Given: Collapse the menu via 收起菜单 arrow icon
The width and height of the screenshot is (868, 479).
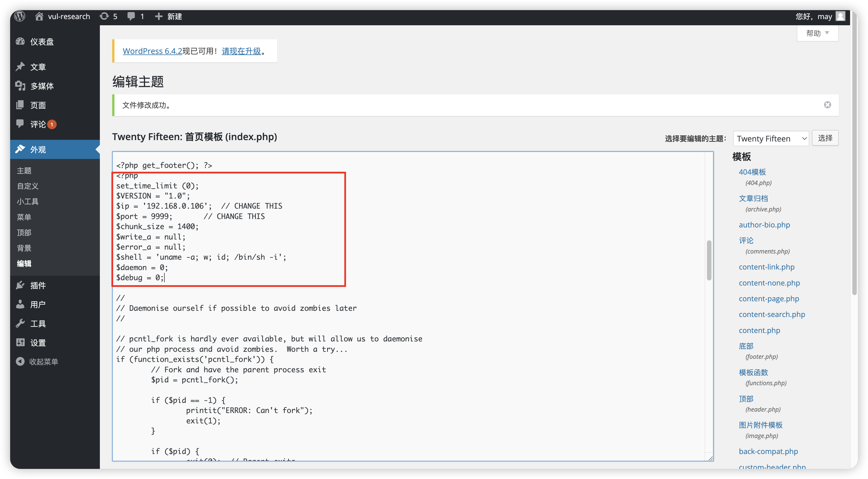Looking at the screenshot, I should 20,361.
